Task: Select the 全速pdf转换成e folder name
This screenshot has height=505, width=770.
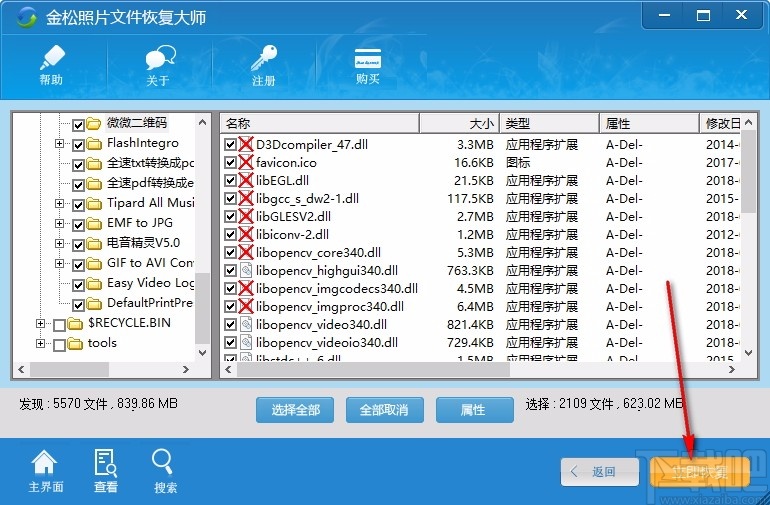Action: (x=150, y=183)
